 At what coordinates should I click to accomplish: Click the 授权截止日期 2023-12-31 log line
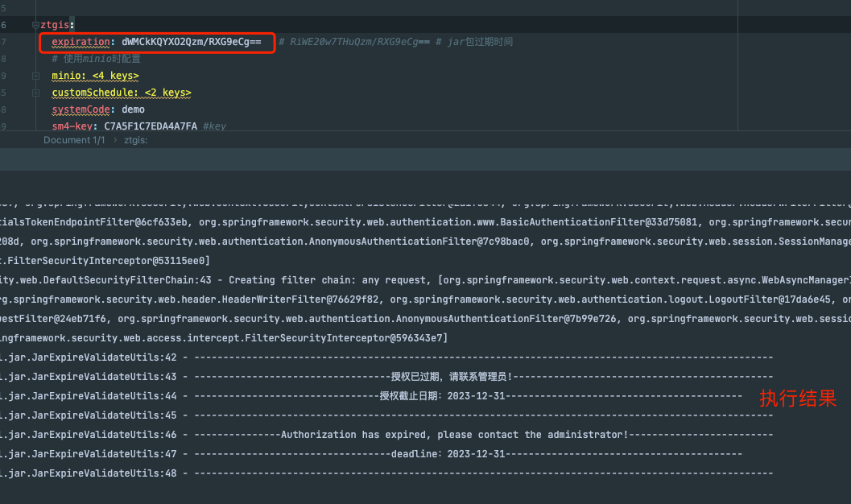pos(442,396)
